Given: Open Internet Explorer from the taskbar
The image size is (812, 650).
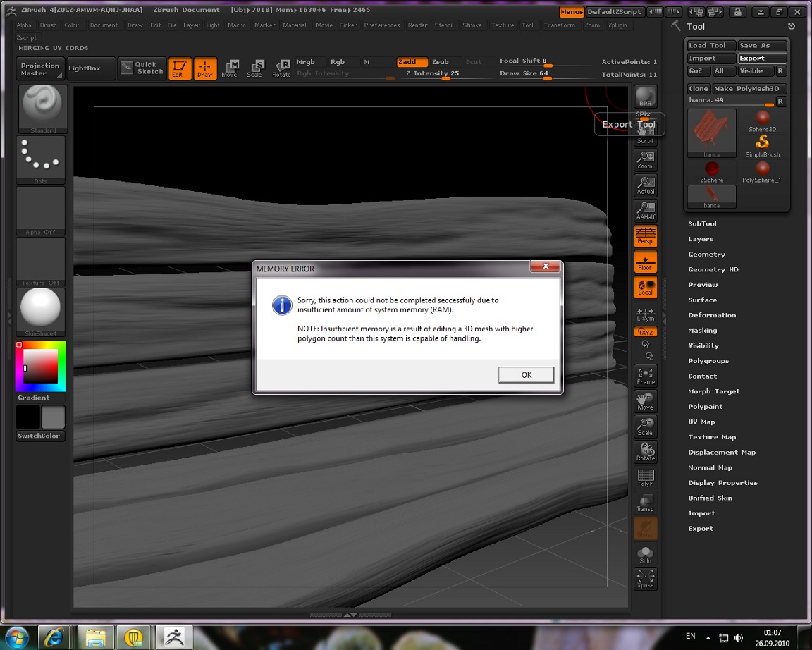Looking at the screenshot, I should click(54, 637).
